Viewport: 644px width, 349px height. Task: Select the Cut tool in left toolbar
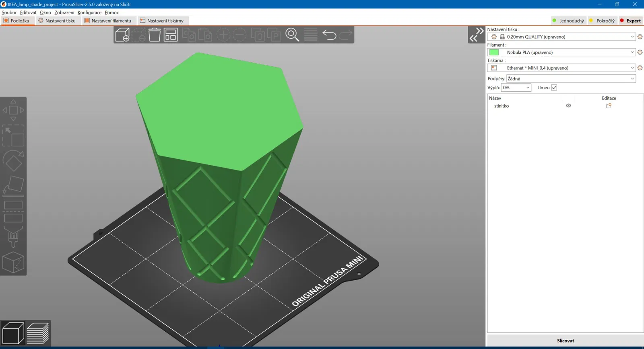13,211
